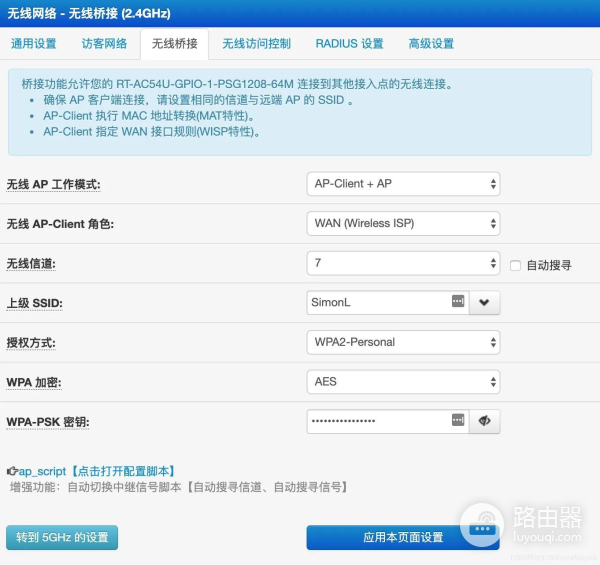Click the 无线 AP 工作模式 label

click(x=54, y=185)
